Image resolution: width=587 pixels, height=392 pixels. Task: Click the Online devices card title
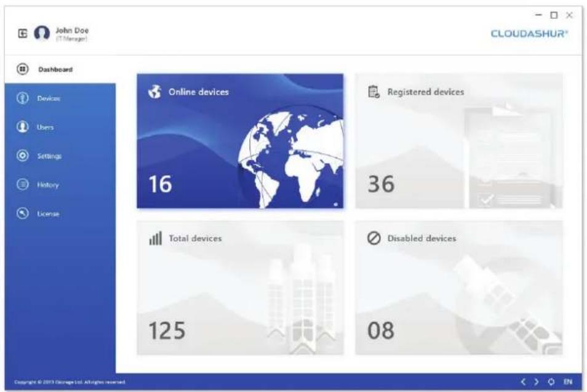point(198,92)
